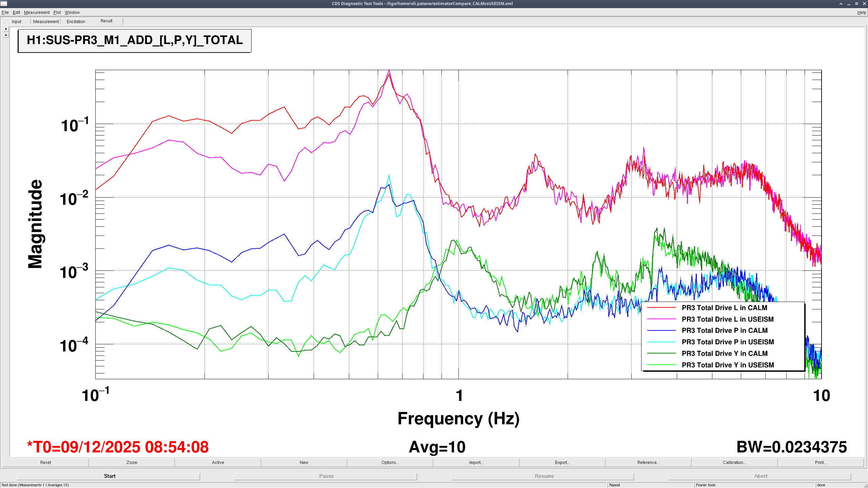This screenshot has height=488, width=868.
Task: Click the Print... button
Action: click(x=821, y=463)
